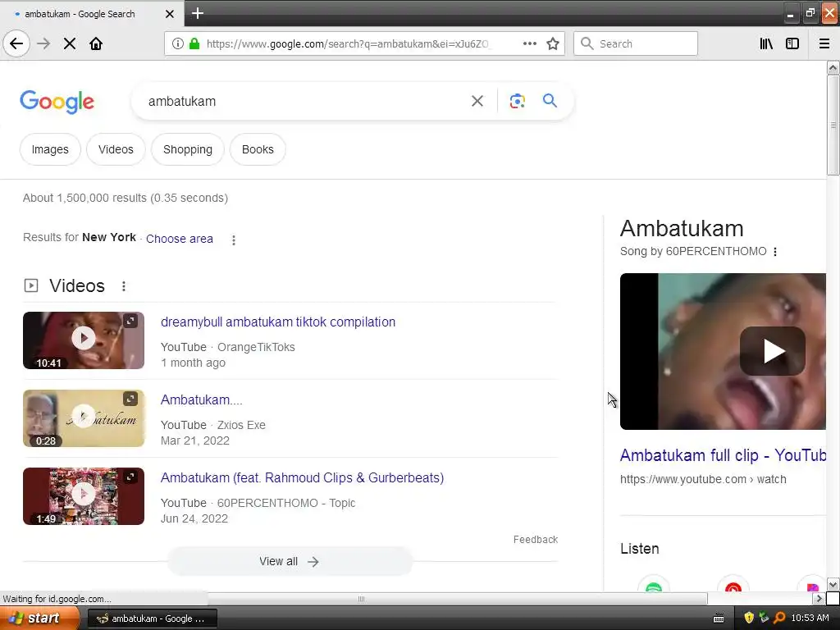Open dreamybull ambatukam tiktok compilation link

[x=278, y=322]
